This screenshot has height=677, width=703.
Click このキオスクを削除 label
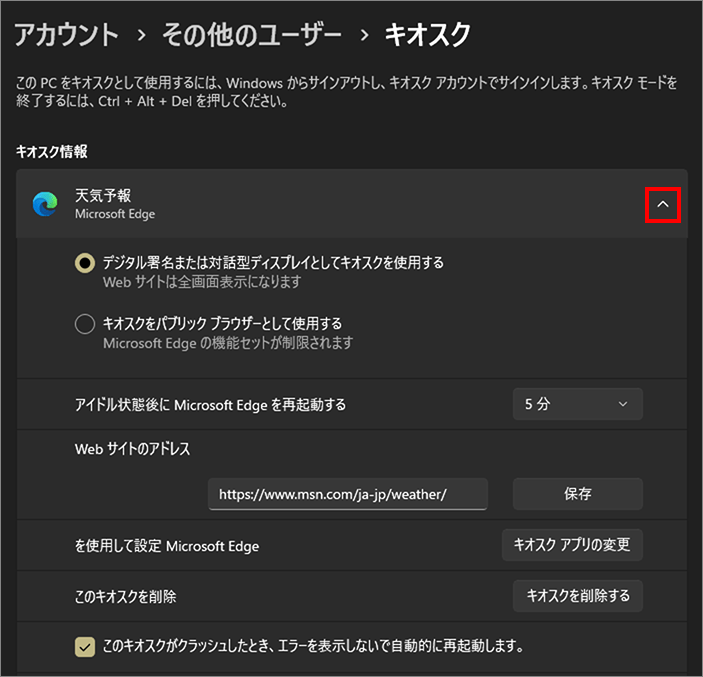[x=126, y=597]
